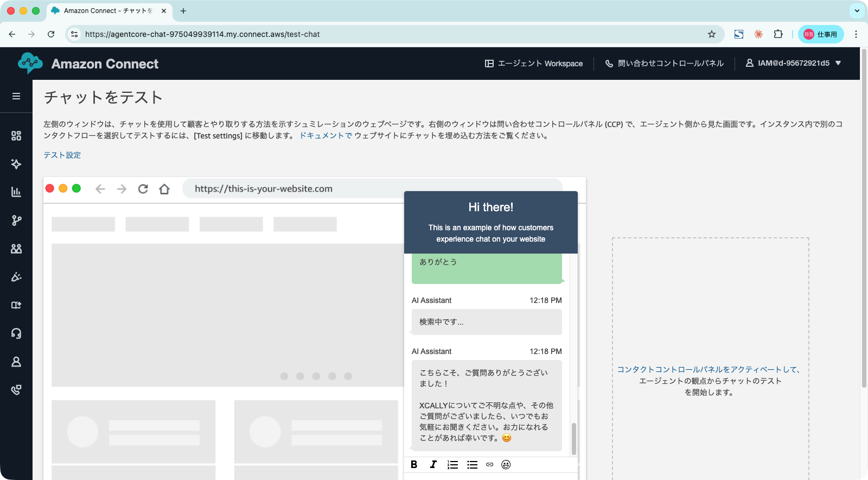The height and width of the screenshot is (480, 868).
Task: Click the dashboard grid icon in sidebar
Action: point(16,136)
